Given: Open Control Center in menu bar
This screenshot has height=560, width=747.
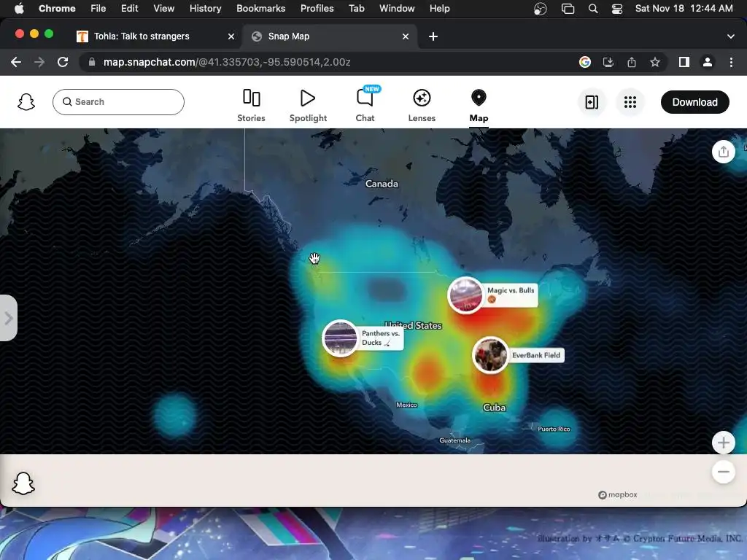Looking at the screenshot, I should 617,8.
